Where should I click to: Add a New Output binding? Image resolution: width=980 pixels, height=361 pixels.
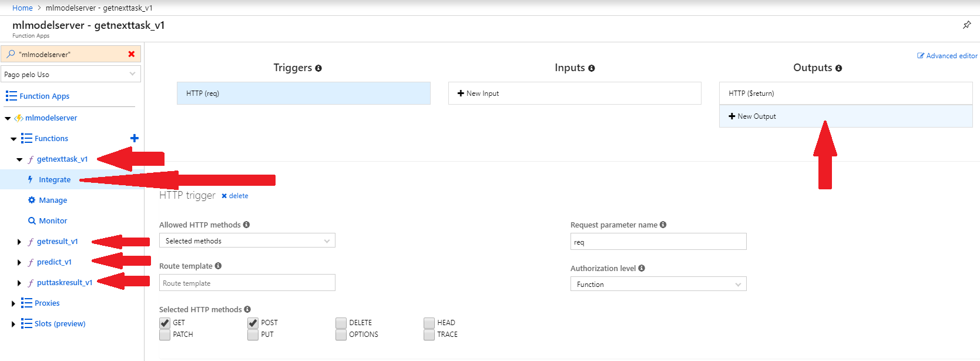pos(845,116)
